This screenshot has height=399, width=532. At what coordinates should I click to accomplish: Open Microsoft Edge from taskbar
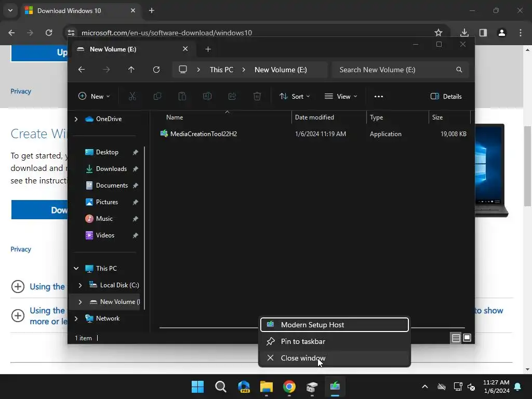[x=244, y=387]
